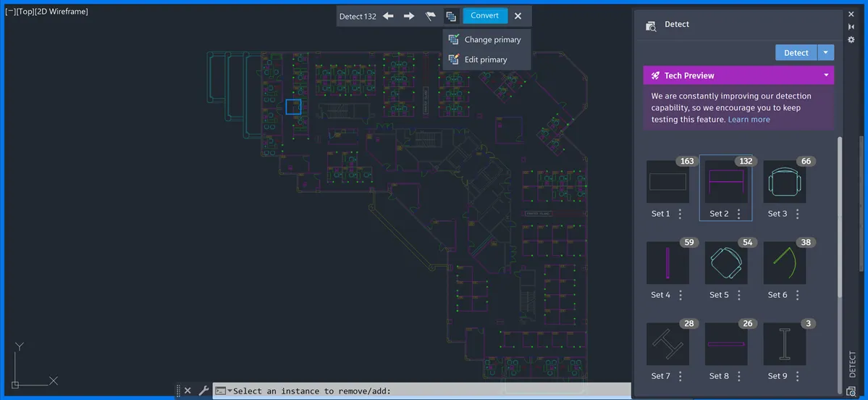Open the three-dot menu for Set 1
This screenshot has height=400, width=868.
coord(681,214)
